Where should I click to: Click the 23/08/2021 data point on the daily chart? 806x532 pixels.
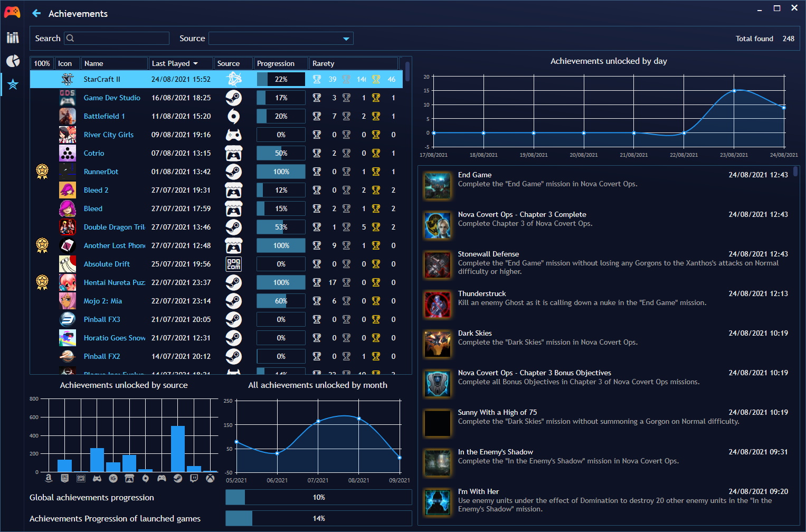tap(734, 91)
